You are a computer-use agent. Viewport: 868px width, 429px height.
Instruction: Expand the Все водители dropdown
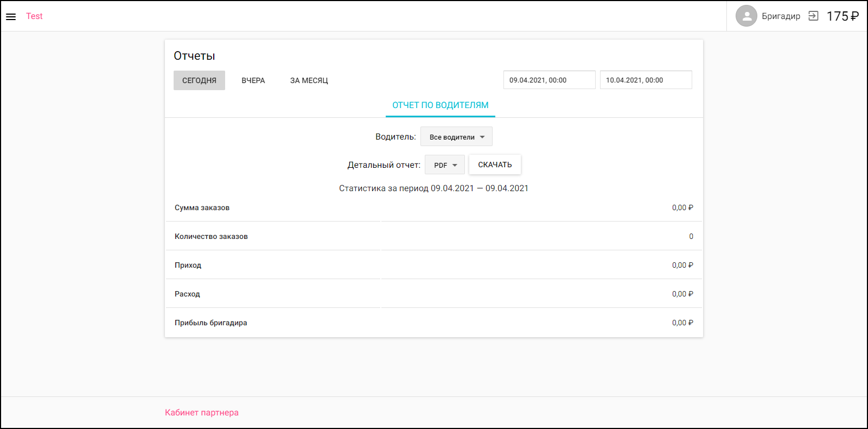456,137
